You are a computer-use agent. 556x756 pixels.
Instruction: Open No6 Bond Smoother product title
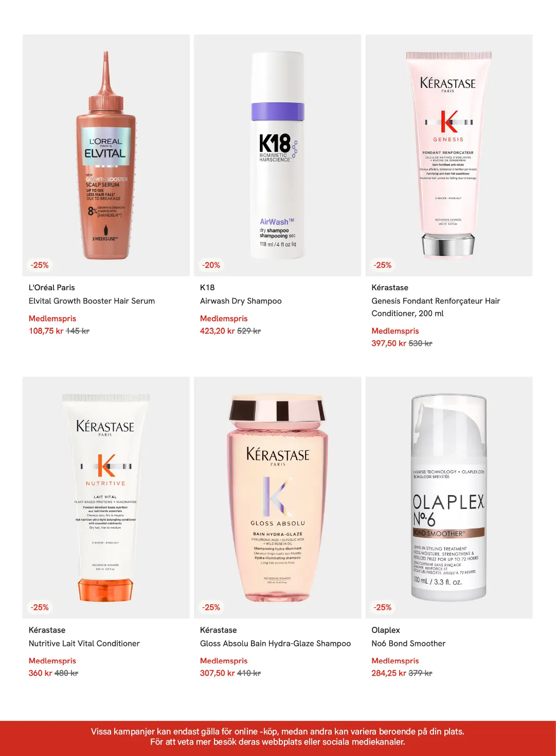pyautogui.click(x=408, y=643)
